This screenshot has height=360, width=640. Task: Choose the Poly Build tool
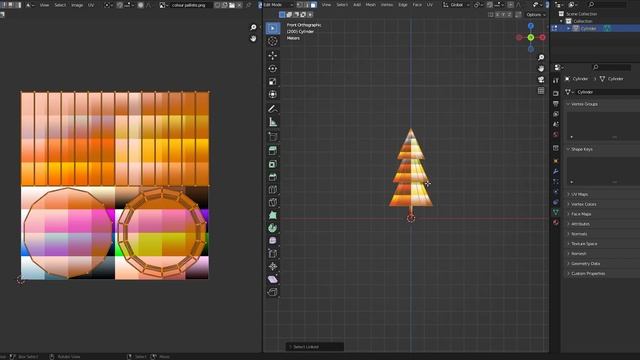click(273, 215)
